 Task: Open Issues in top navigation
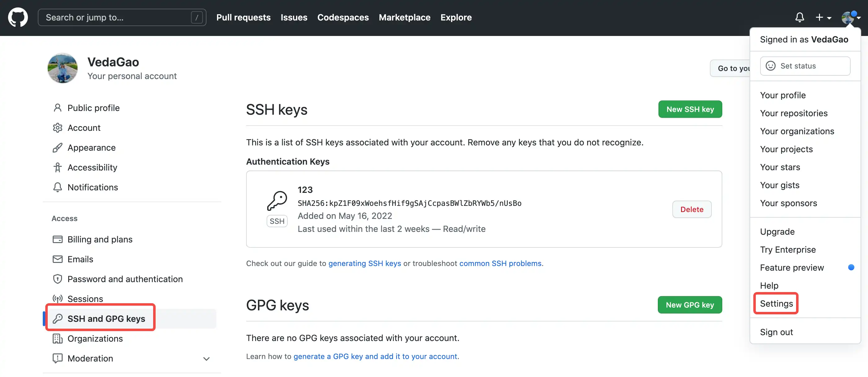coord(294,17)
